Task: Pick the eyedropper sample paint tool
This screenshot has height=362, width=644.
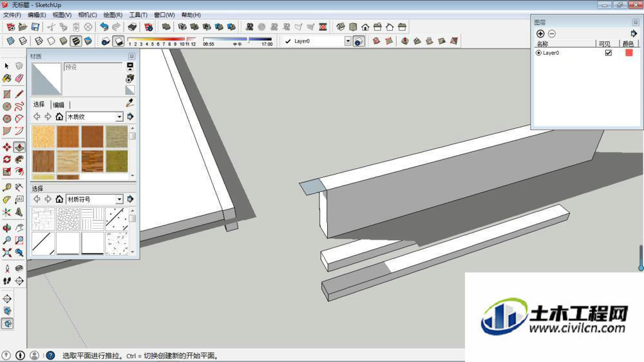Action: 130,102
